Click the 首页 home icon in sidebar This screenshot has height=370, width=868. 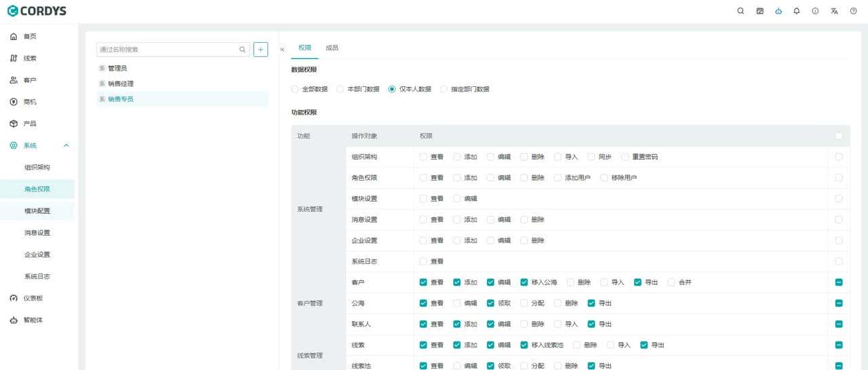14,37
